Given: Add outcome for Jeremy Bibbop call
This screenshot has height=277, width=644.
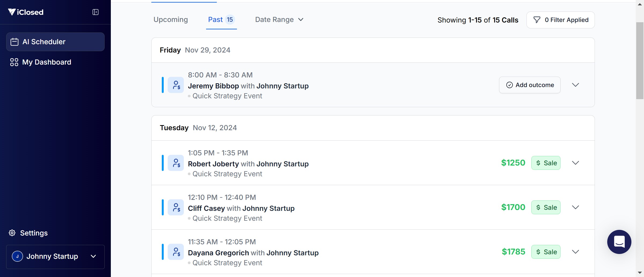Looking at the screenshot, I should tap(530, 85).
